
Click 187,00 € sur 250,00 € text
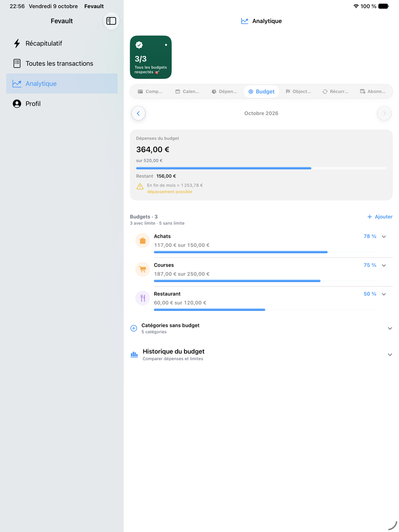181,274
